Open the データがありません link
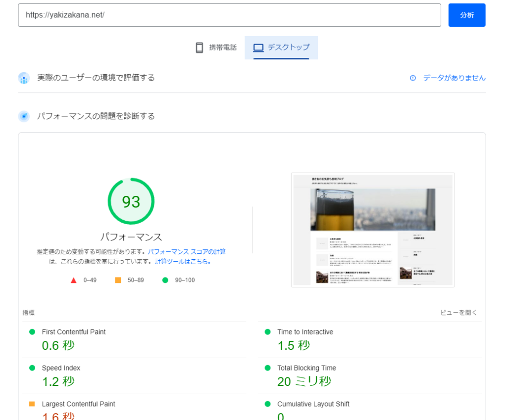Image resolution: width=507 pixels, height=420 pixels. point(454,78)
